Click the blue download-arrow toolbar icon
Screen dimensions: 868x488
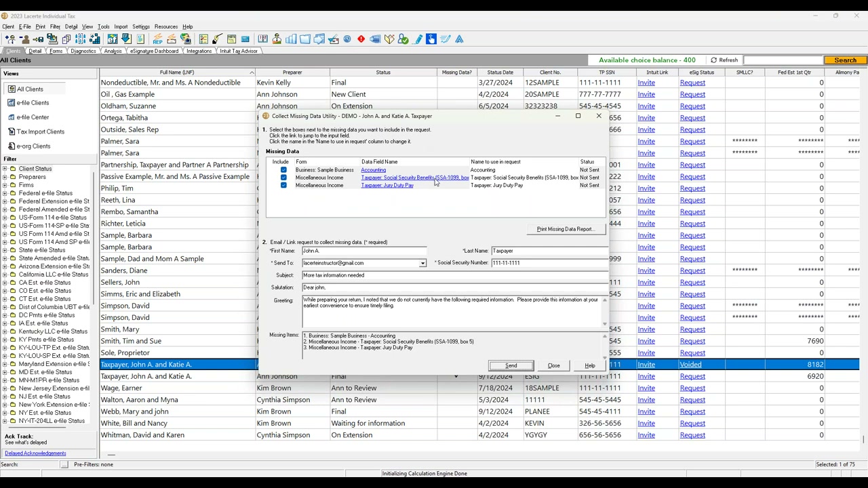(x=127, y=39)
